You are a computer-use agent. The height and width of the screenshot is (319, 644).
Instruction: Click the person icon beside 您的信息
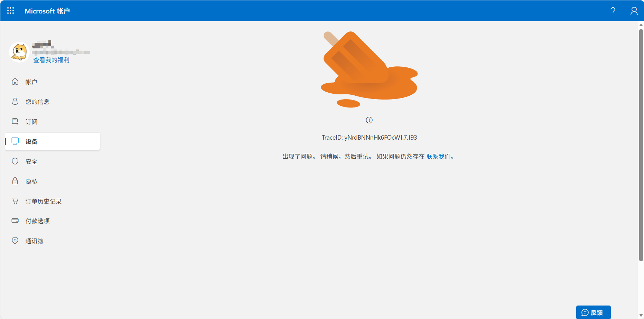click(x=15, y=101)
